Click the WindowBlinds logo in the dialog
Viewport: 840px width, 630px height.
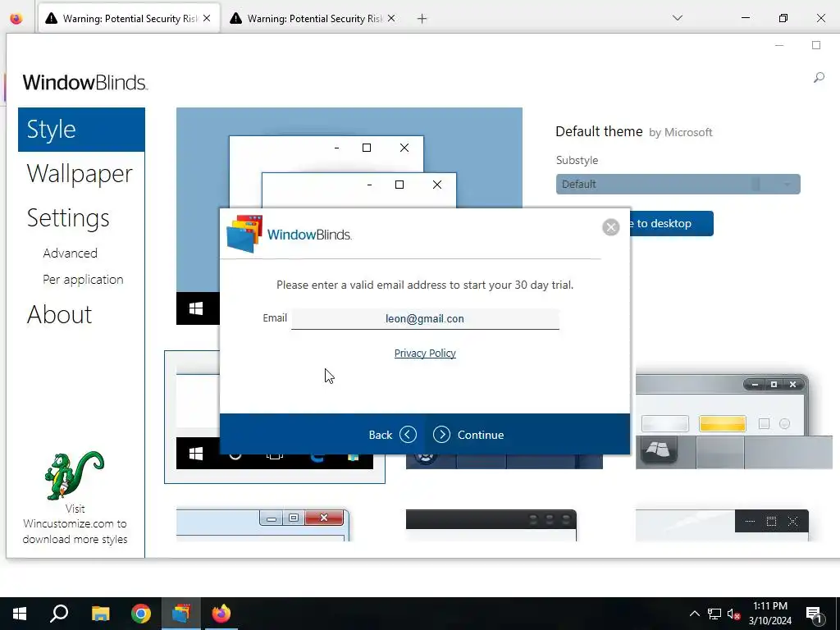coord(290,234)
